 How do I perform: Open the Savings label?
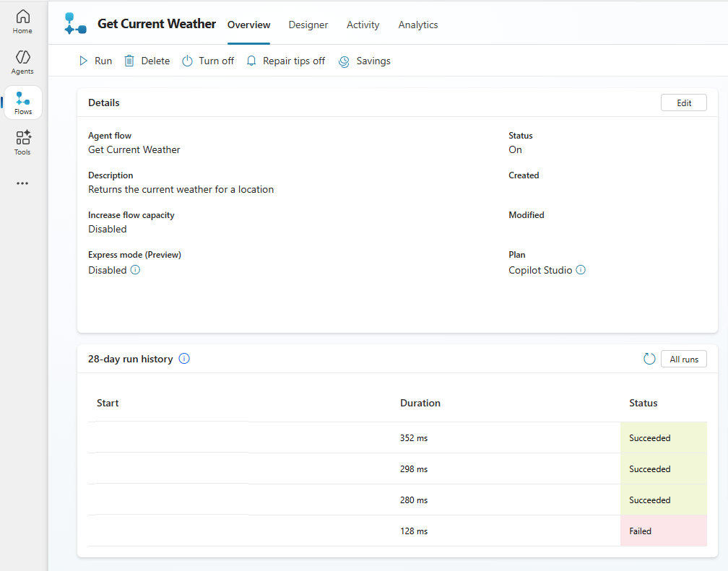point(373,61)
